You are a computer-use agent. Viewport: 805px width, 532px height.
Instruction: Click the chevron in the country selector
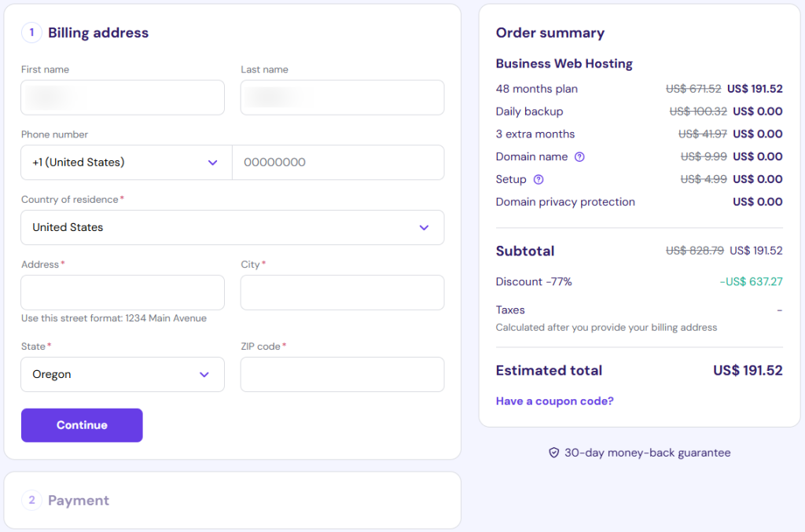point(424,228)
